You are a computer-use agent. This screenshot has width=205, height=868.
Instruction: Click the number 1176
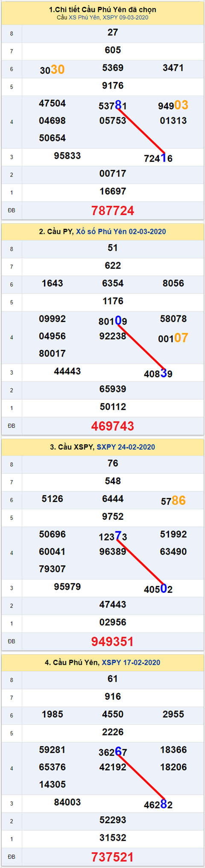(113, 301)
